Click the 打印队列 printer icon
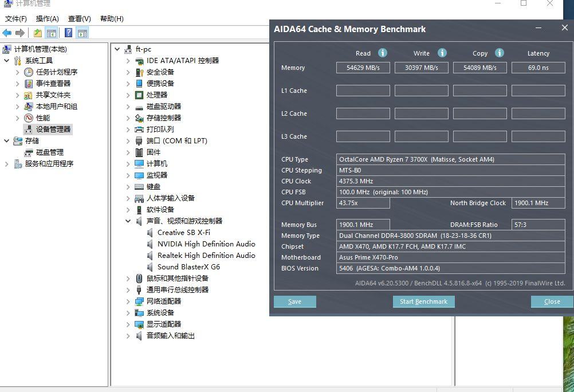The width and height of the screenshot is (574, 392). coord(139,130)
